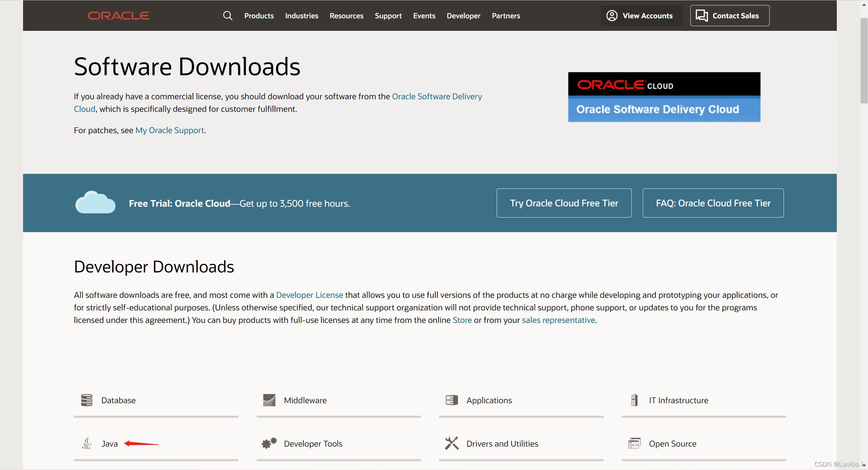Click the IT Infrastructure server icon

(634, 400)
